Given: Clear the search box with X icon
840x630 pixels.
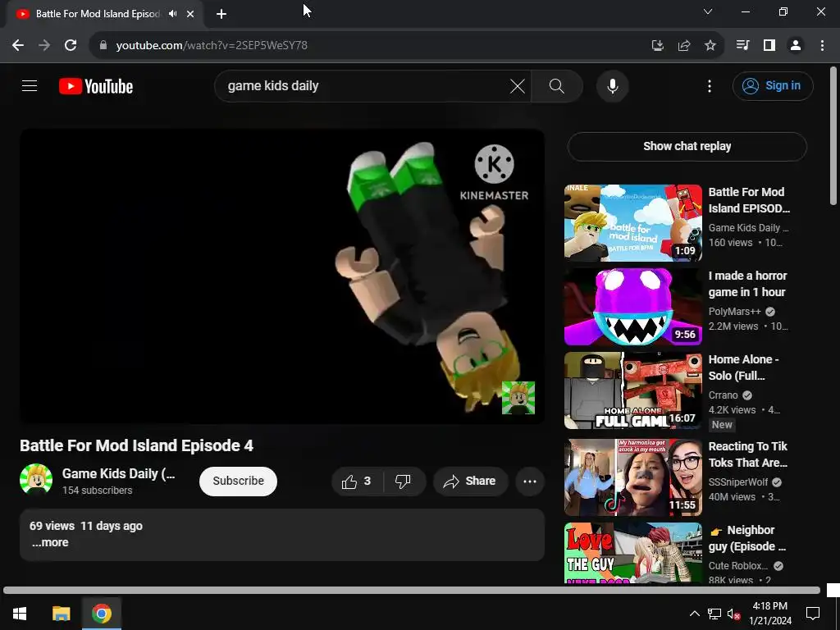Looking at the screenshot, I should point(517,85).
